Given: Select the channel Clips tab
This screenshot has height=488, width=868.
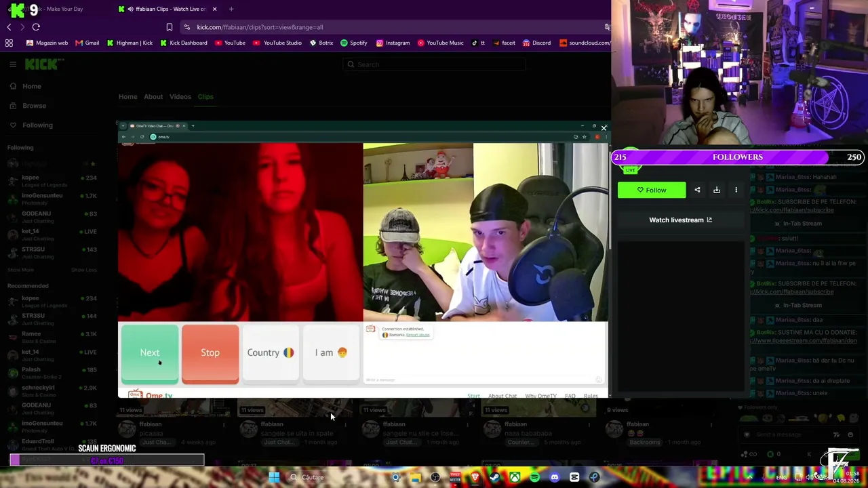Looking at the screenshot, I should 205,96.
